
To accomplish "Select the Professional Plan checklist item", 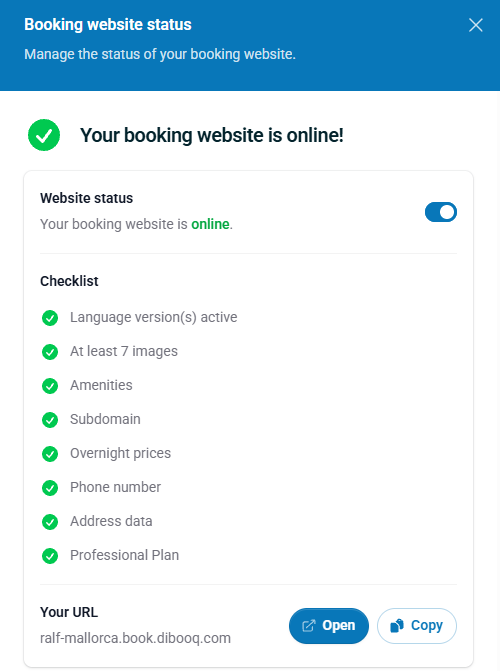I will pos(125,555).
